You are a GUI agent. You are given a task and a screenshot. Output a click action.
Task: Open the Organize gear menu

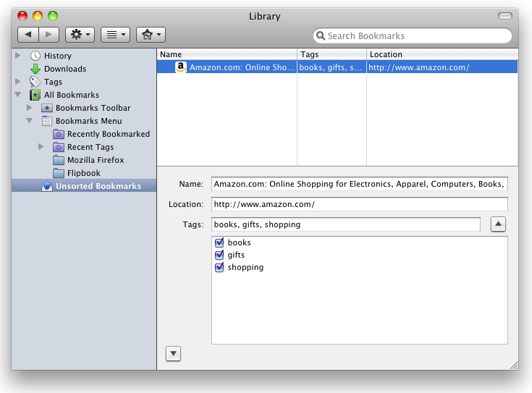pos(80,35)
